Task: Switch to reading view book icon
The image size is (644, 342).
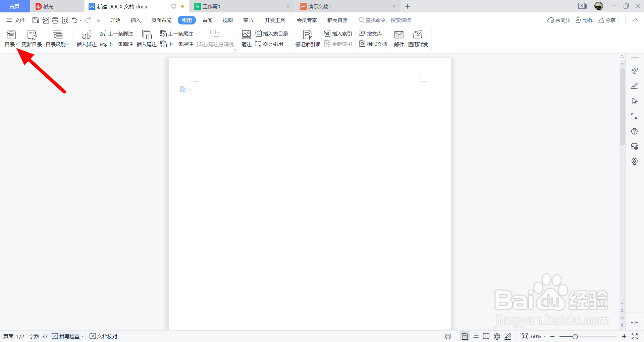Action: pyautogui.click(x=486, y=336)
